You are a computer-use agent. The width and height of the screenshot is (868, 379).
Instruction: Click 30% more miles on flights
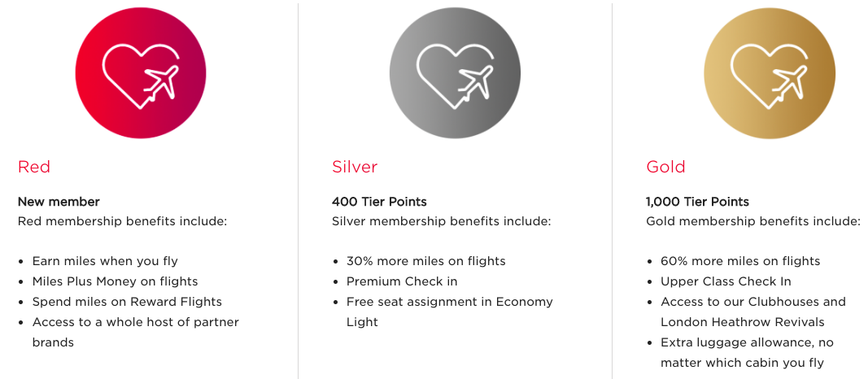click(425, 260)
